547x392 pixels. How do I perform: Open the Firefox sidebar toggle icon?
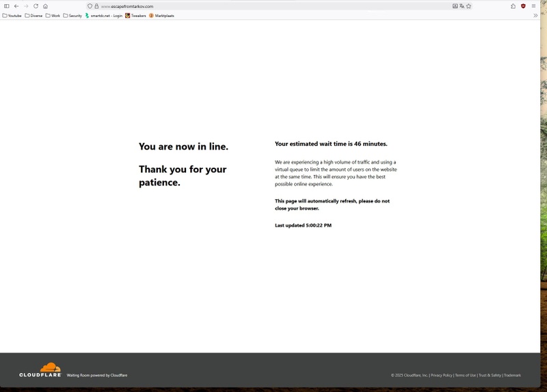point(7,6)
